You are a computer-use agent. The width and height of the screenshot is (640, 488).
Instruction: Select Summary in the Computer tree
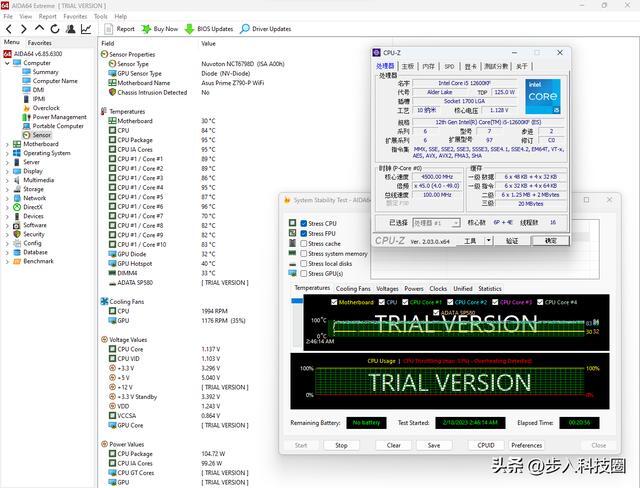click(x=45, y=72)
